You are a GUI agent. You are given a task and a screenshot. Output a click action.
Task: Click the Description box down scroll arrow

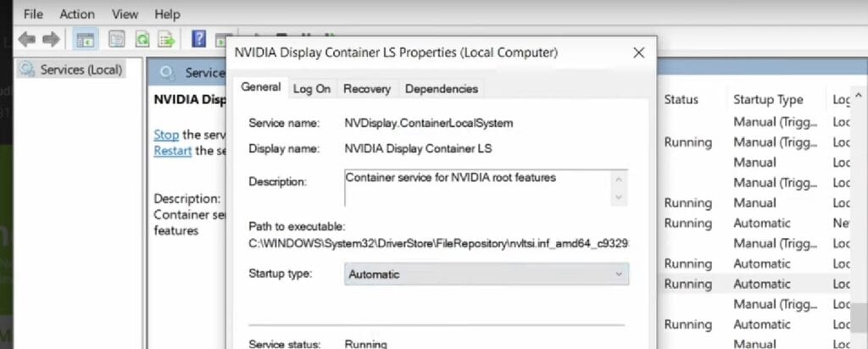click(619, 197)
